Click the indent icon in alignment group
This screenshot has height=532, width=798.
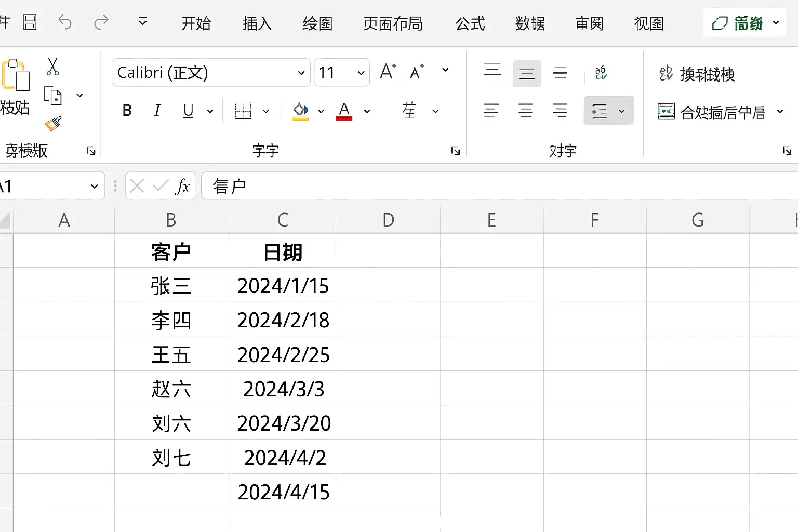coord(600,111)
